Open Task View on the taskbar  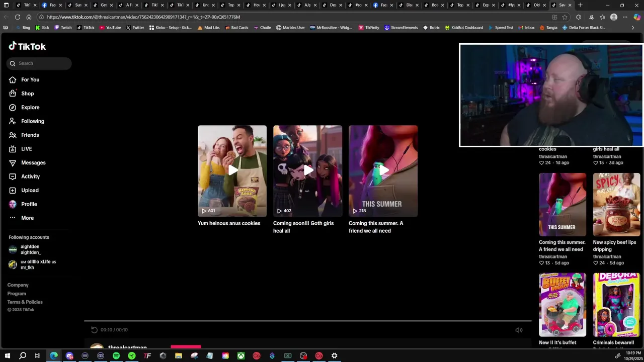click(38, 356)
